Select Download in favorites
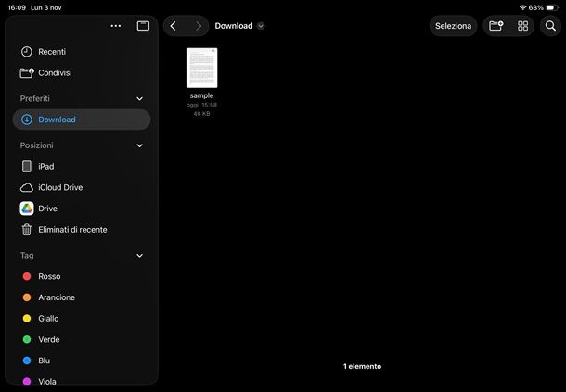The width and height of the screenshot is (566, 392). tap(82, 120)
